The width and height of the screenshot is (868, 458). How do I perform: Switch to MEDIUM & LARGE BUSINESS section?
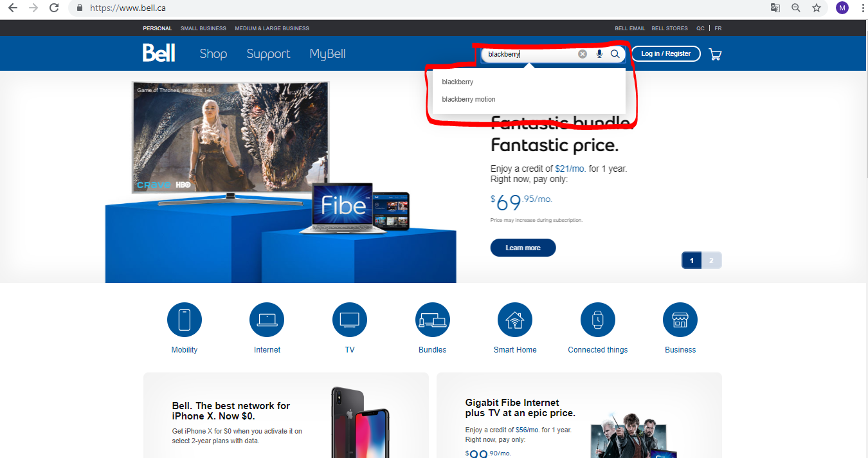pyautogui.click(x=272, y=28)
